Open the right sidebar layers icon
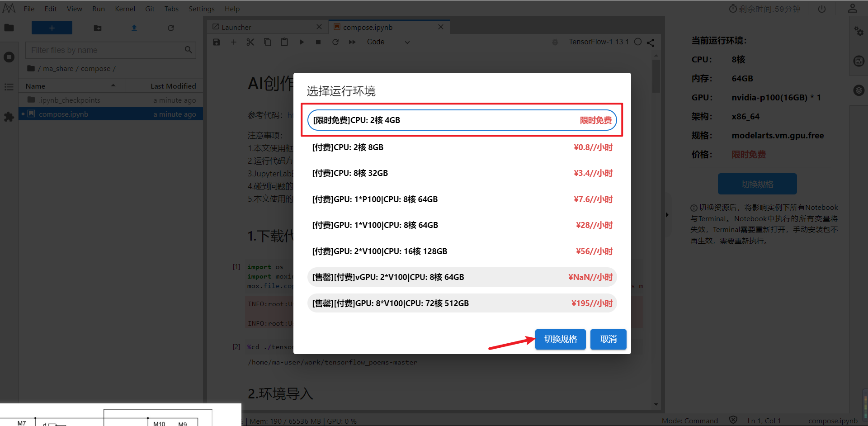 (x=859, y=90)
